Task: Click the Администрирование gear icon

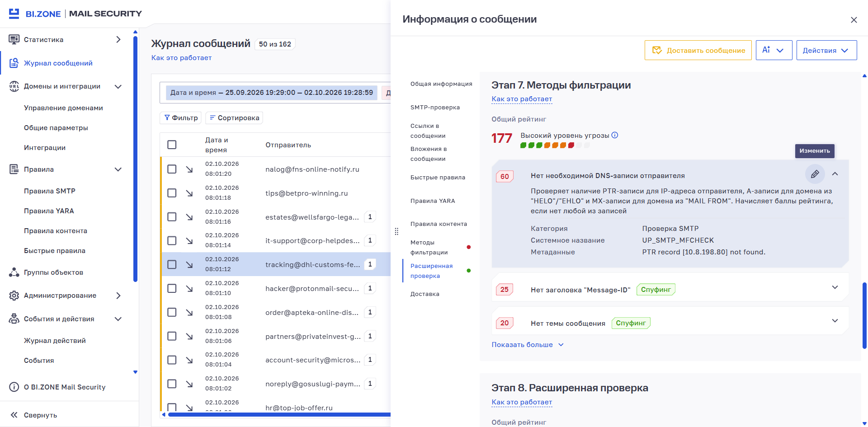Action: point(14,295)
